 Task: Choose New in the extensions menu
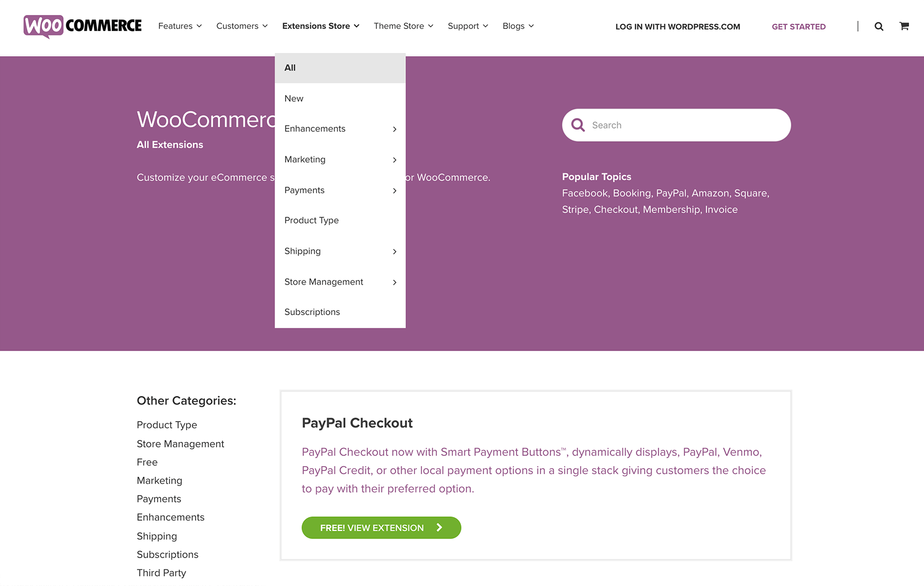point(340,98)
